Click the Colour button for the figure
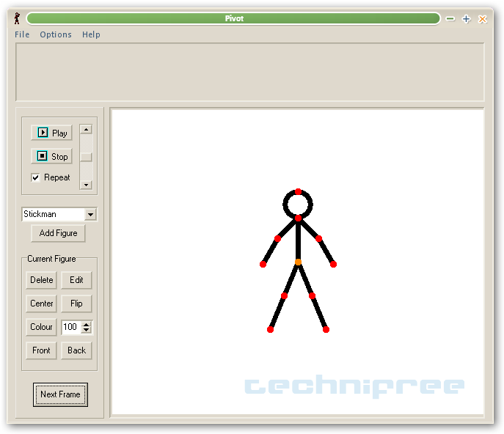 click(41, 327)
